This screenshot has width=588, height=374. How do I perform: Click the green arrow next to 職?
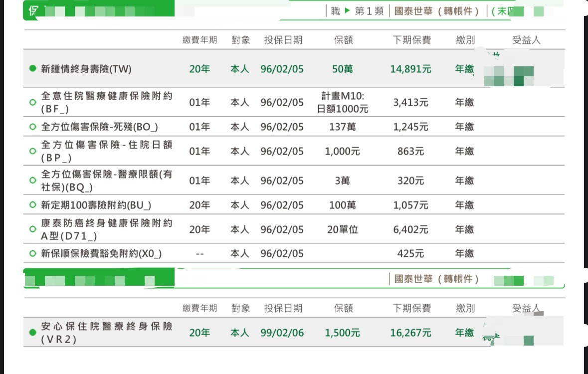click(x=348, y=10)
